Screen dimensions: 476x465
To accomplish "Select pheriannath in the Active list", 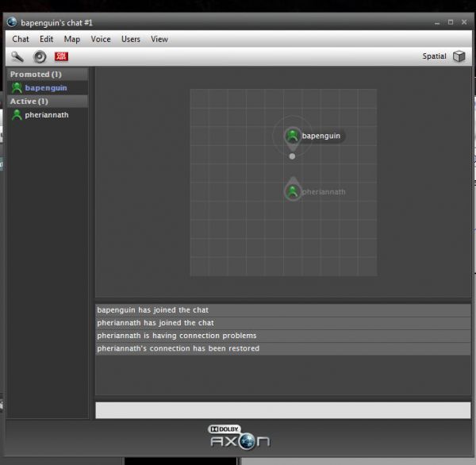I will click(x=47, y=115).
